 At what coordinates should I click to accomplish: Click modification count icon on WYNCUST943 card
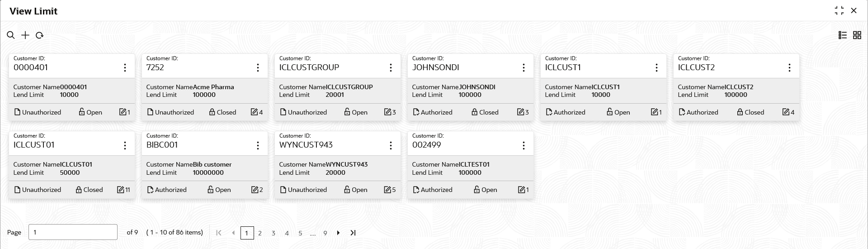point(387,190)
